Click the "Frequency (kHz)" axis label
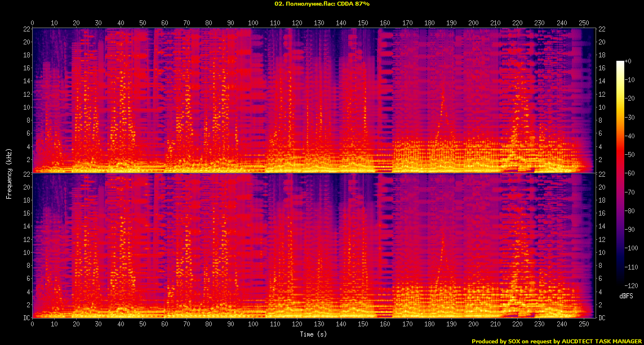Screen dimensions: 644x345 tap(9, 172)
